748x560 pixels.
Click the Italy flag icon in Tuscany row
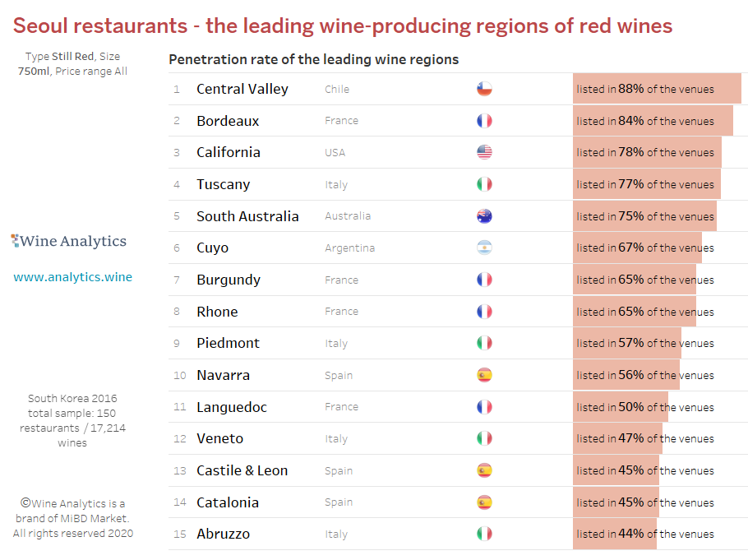pyautogui.click(x=484, y=184)
